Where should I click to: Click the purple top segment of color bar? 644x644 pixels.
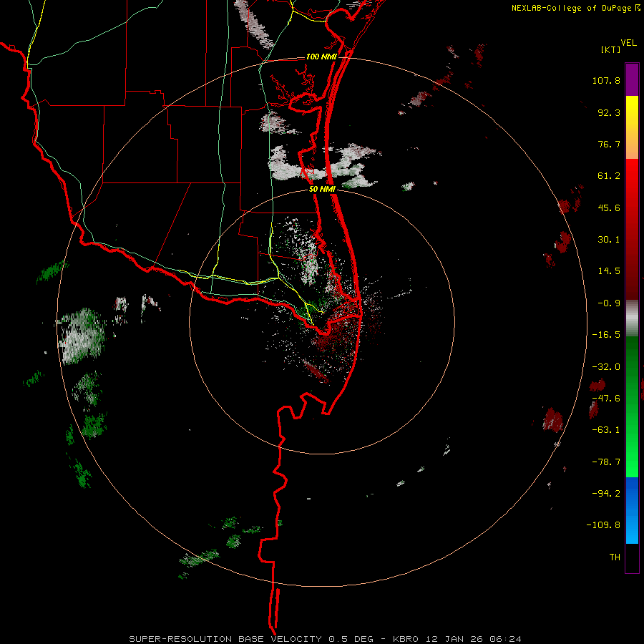[632, 79]
